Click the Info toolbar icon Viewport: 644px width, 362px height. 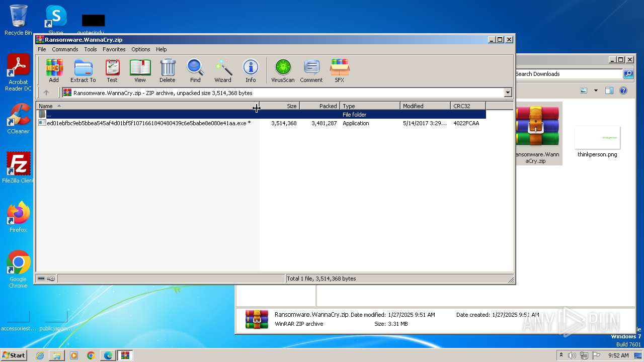coord(251,70)
